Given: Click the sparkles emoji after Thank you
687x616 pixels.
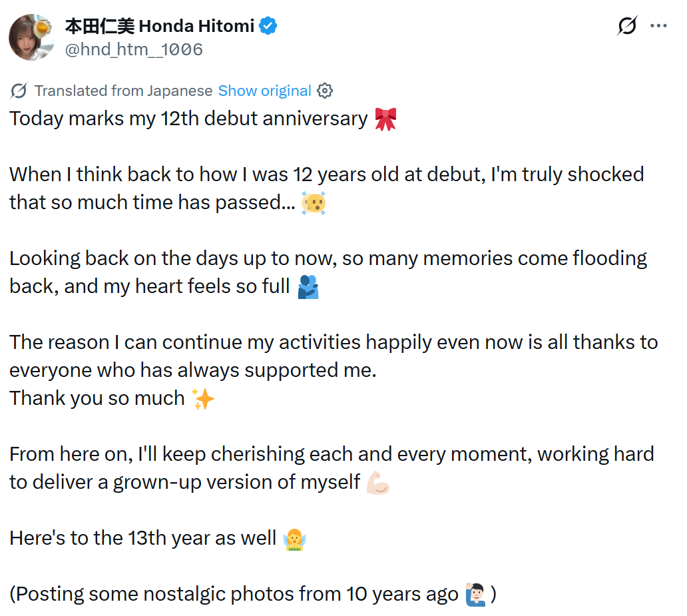Looking at the screenshot, I should (203, 399).
